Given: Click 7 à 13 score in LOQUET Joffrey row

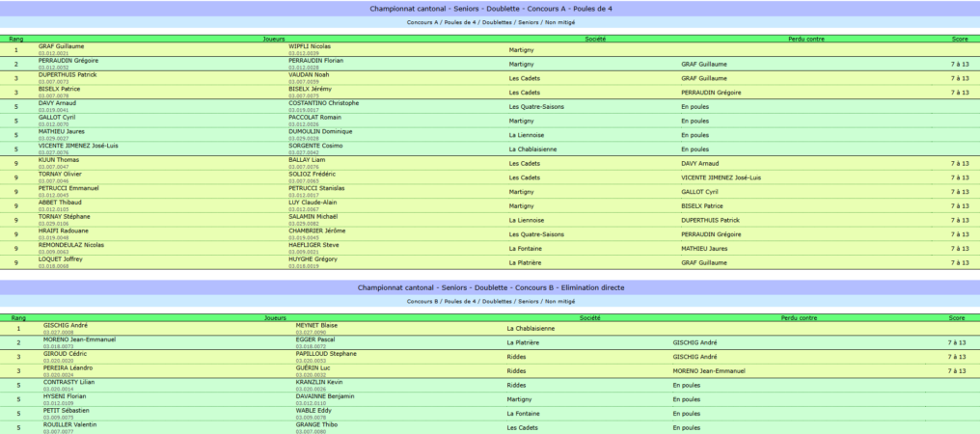Looking at the screenshot, I should [x=960, y=263].
